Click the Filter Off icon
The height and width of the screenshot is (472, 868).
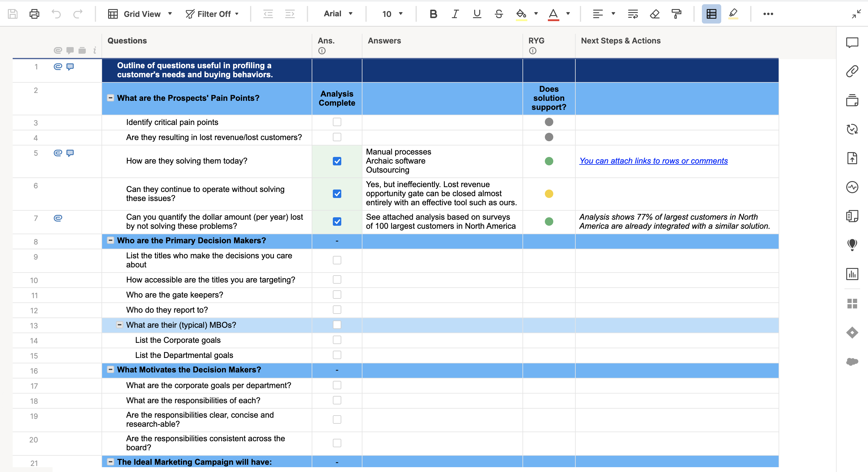point(189,13)
